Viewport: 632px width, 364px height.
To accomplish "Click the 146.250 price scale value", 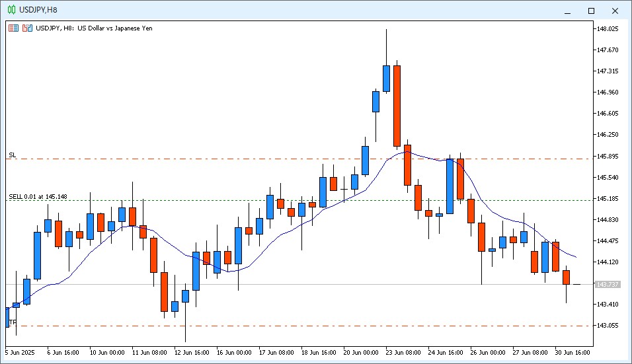I will pos(608,135).
